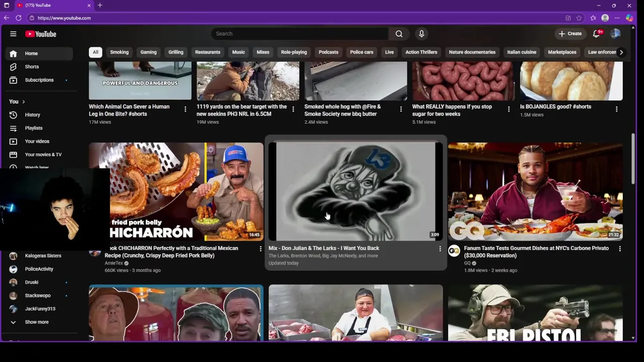
Task: Select the Grilling filter chip
Action: tap(176, 52)
